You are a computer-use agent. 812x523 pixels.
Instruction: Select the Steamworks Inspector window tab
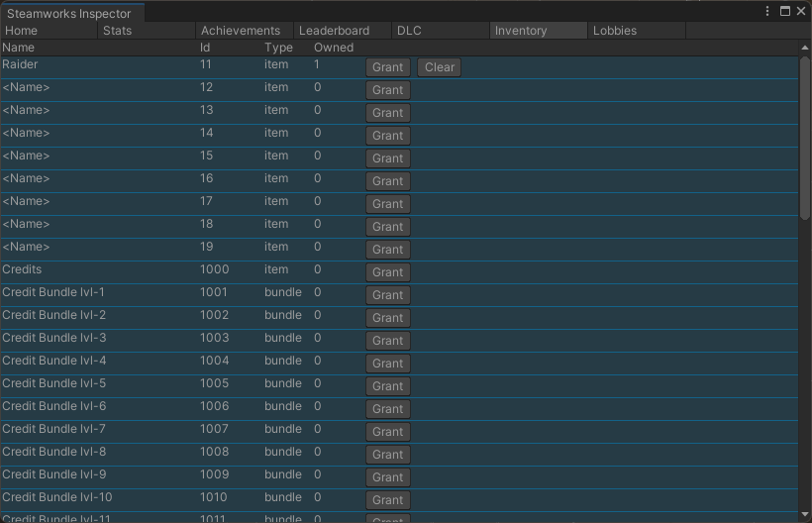point(72,14)
